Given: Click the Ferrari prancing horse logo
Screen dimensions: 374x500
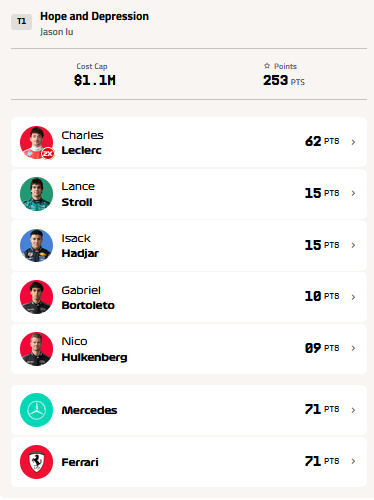Looking at the screenshot, I should pos(37,462).
